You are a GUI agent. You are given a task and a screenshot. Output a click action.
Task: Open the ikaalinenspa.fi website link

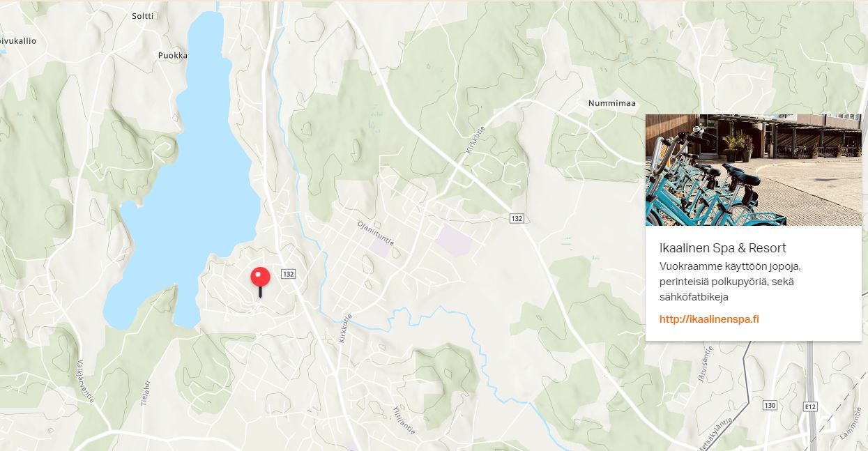click(709, 319)
